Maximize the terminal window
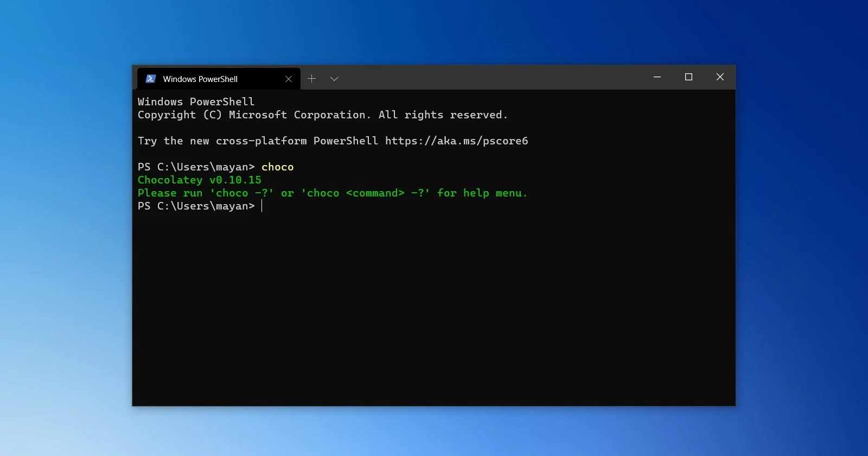Image resolution: width=868 pixels, height=456 pixels. click(688, 77)
